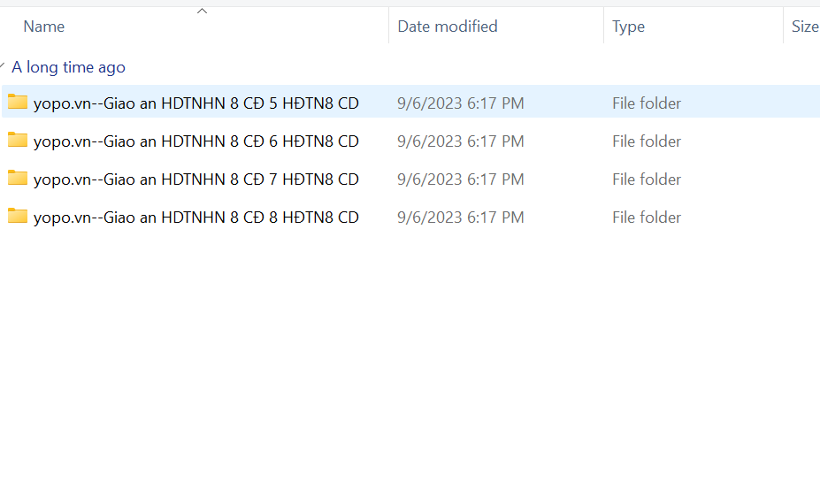Select folder name ending 'CĐ 6 HĐTN8 CD'

pos(196,141)
